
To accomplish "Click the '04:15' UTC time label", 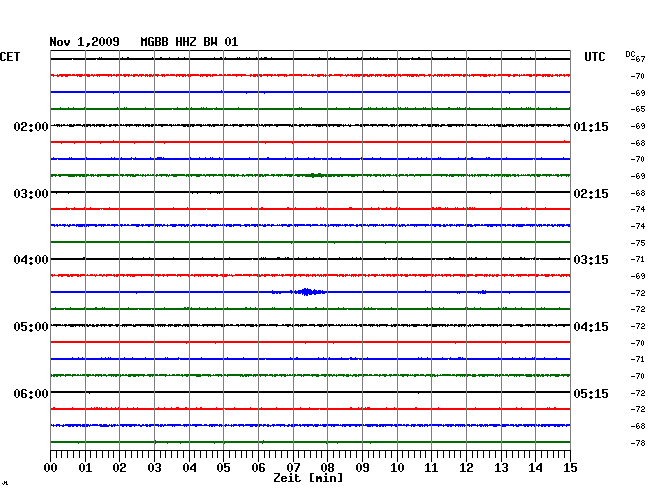I will click(591, 327).
